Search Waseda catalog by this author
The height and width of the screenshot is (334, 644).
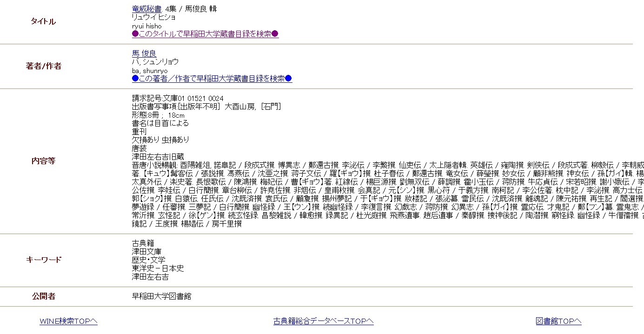[212, 79]
